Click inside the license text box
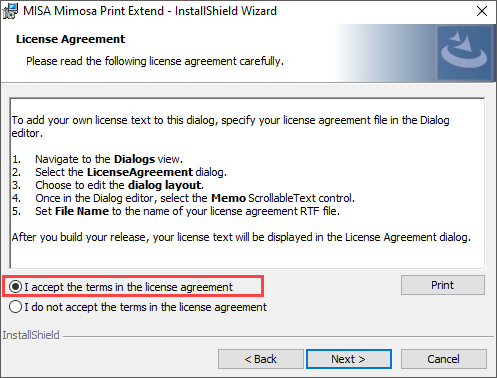This screenshot has height=378, width=497. coord(247,183)
